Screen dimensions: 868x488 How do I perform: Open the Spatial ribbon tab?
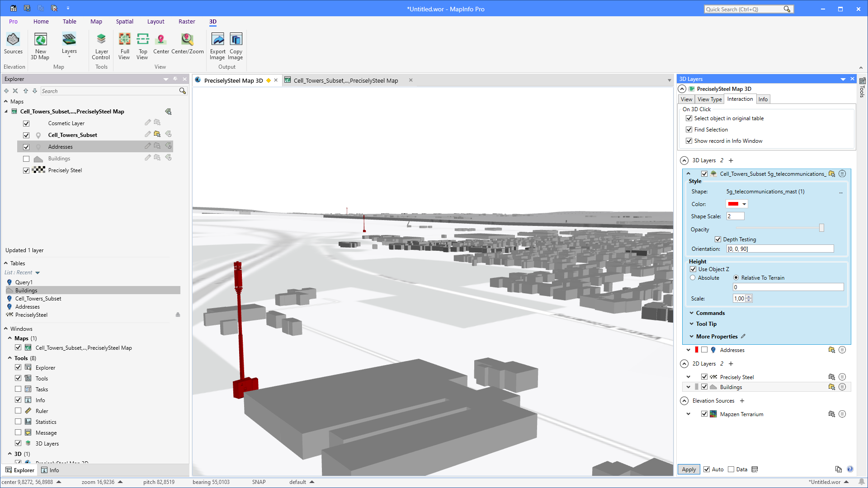[x=124, y=21]
